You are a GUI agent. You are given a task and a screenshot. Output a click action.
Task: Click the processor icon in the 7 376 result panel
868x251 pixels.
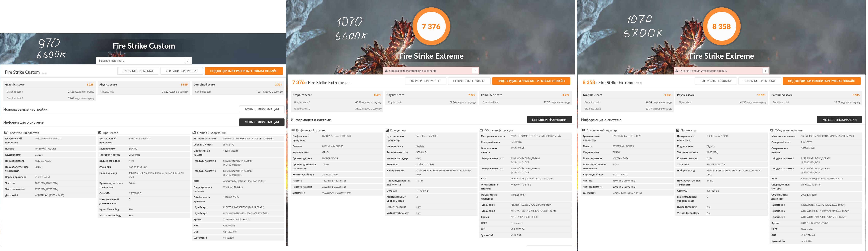coord(387,130)
